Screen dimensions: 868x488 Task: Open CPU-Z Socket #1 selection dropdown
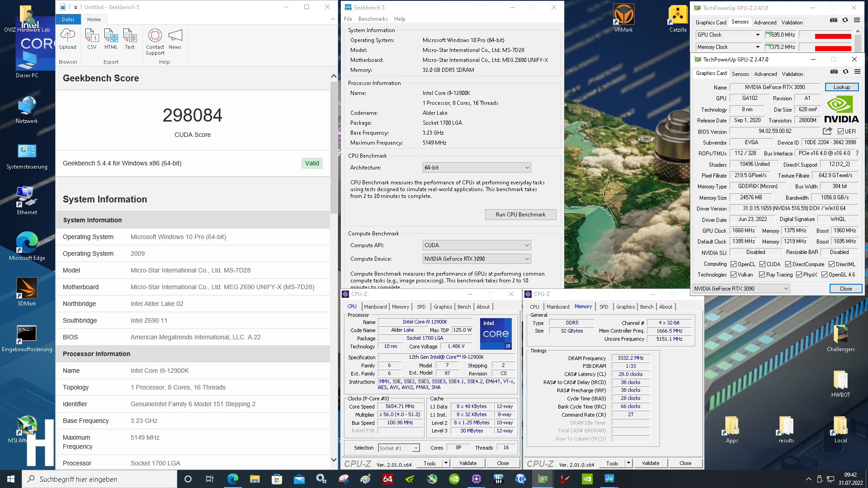point(399,448)
